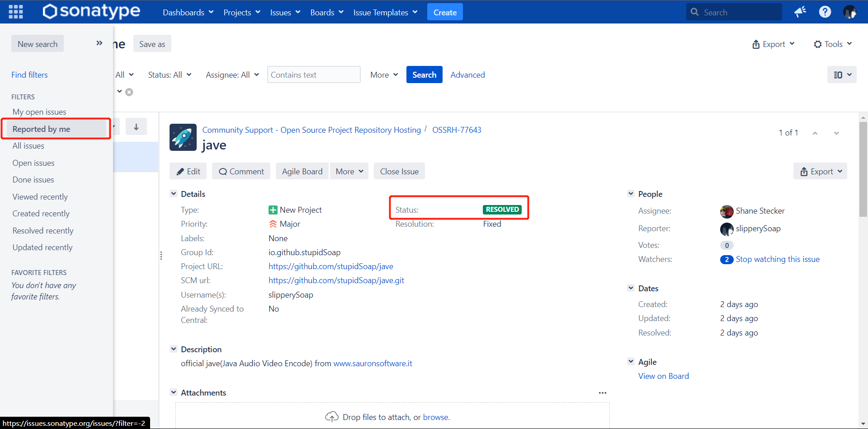Switch layout with the view toggle button
868x429 pixels.
(842, 75)
